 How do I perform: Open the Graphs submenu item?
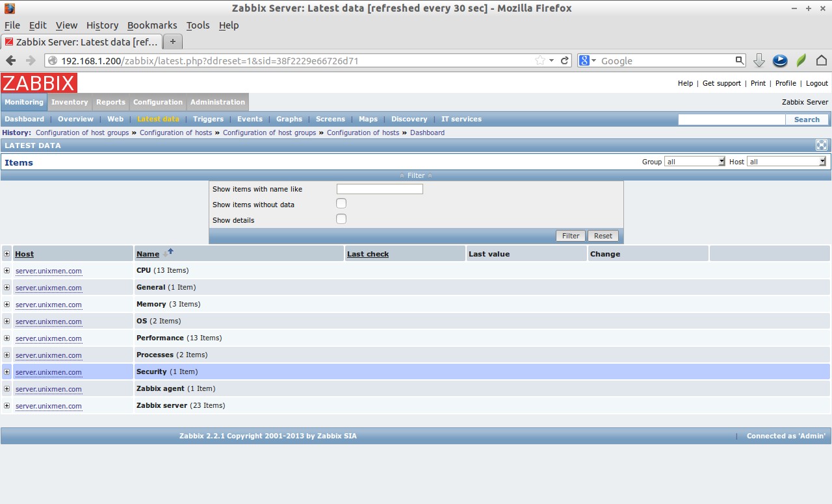(289, 119)
